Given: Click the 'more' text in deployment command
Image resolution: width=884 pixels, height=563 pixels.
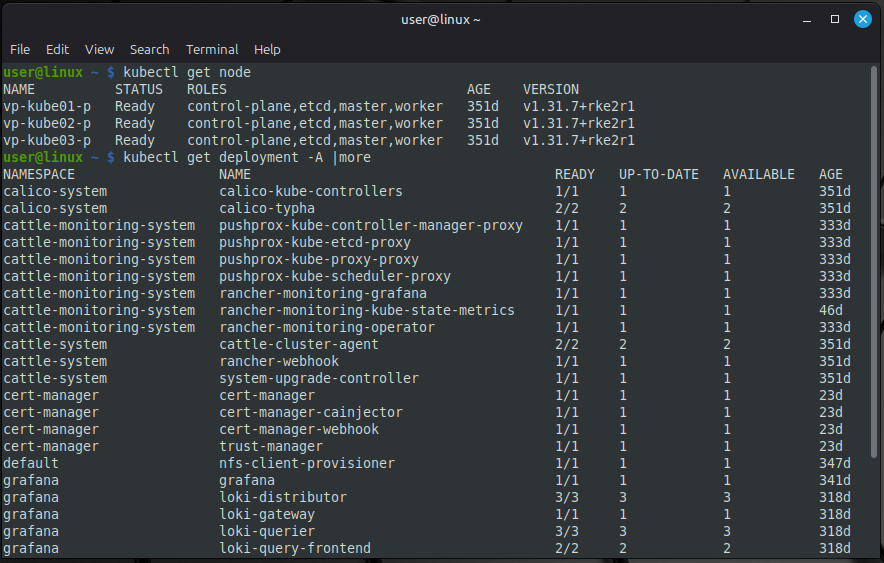Looking at the screenshot, I should [x=355, y=157].
